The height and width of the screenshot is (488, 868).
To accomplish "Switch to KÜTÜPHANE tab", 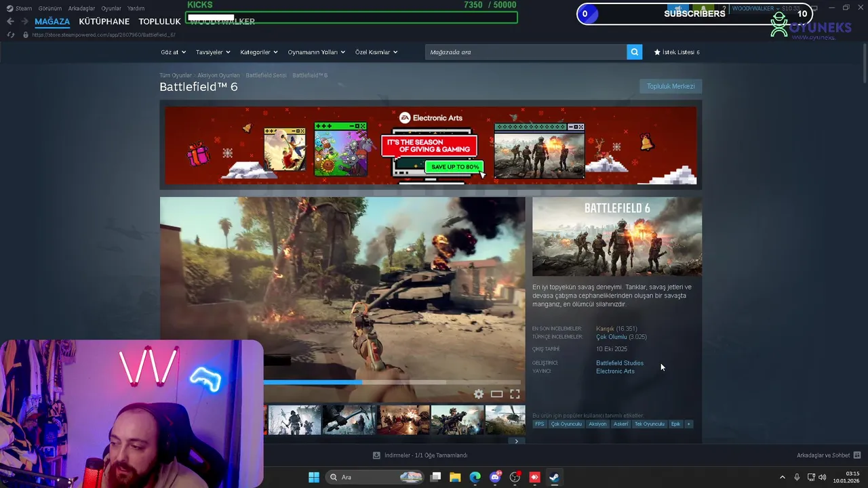I will (x=104, y=22).
